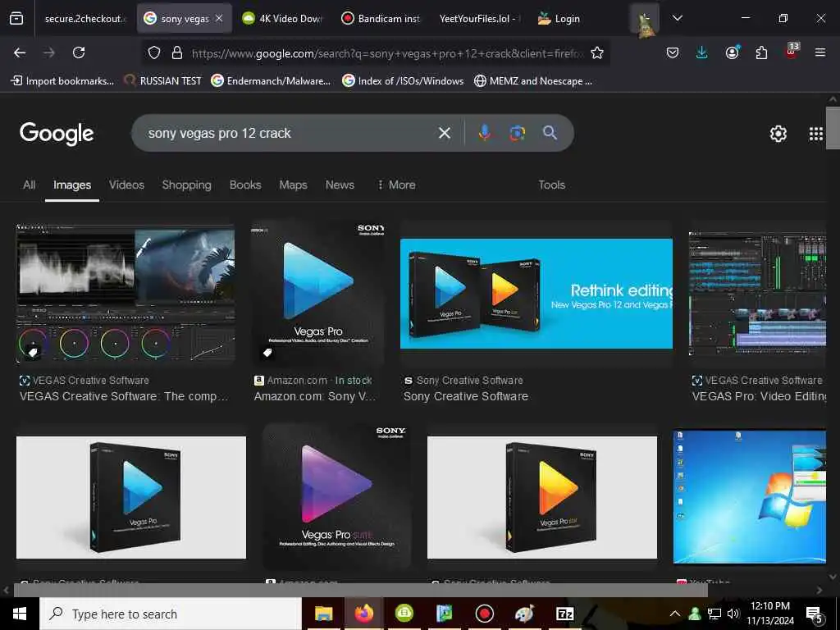Screen dimensions: 840x630
Task: Open 7-Zip from taskbar
Action: tap(564, 614)
